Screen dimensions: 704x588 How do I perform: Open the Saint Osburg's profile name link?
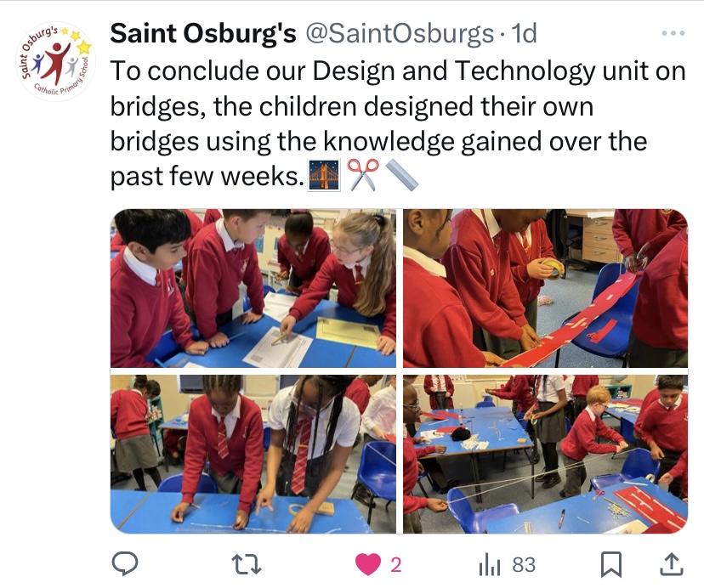[203, 34]
